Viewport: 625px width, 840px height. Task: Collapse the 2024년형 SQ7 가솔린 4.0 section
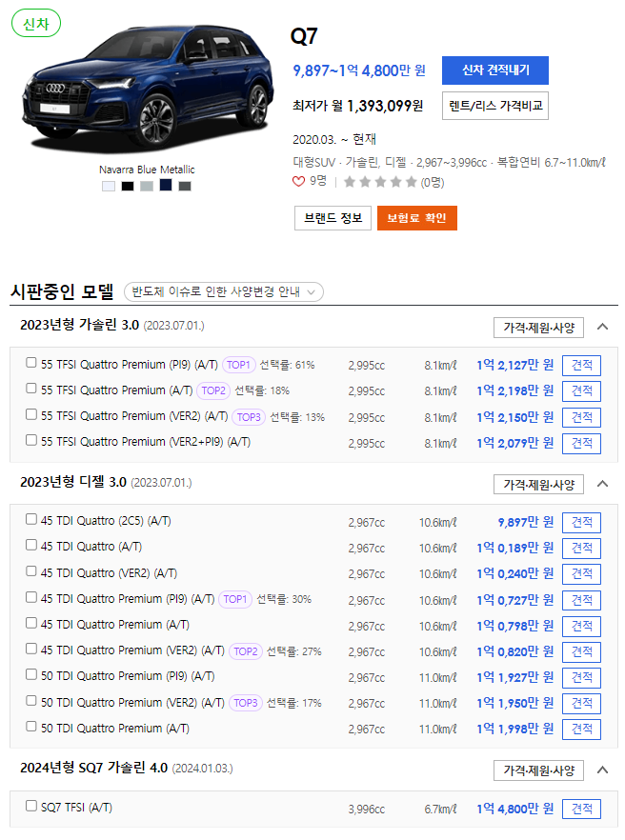click(x=602, y=770)
